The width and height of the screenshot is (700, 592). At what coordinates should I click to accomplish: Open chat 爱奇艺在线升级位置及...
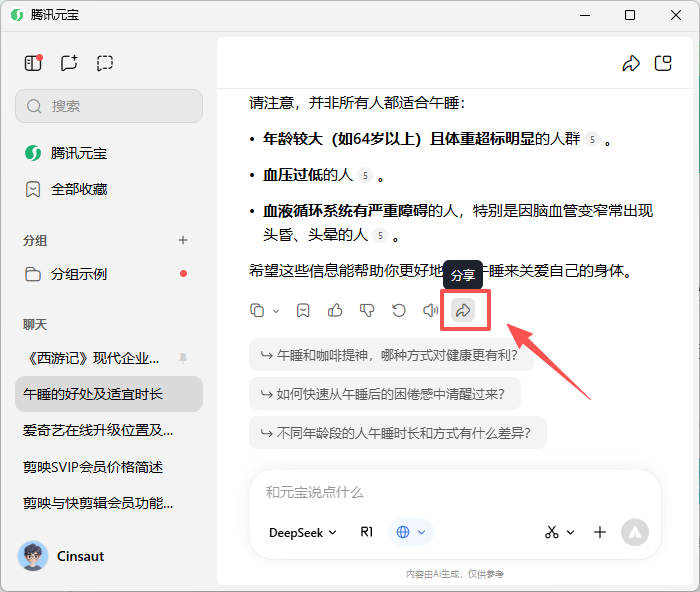[x=98, y=430]
